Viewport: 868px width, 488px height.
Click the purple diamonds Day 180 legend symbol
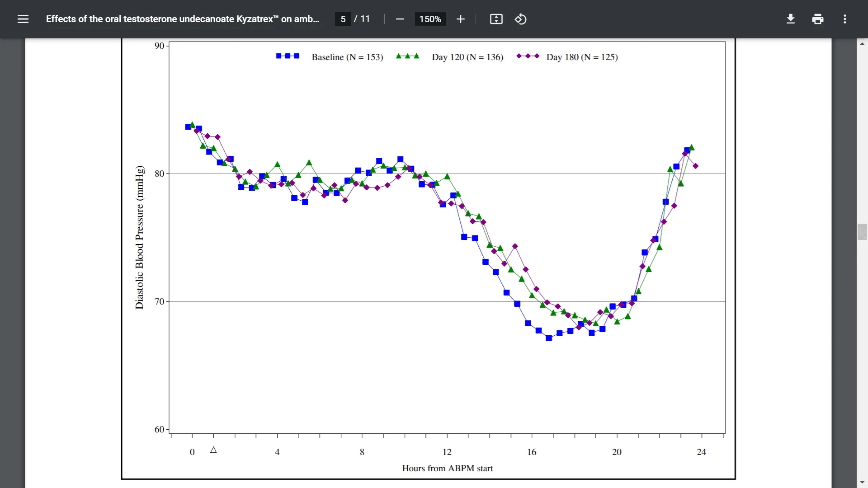[528, 56]
